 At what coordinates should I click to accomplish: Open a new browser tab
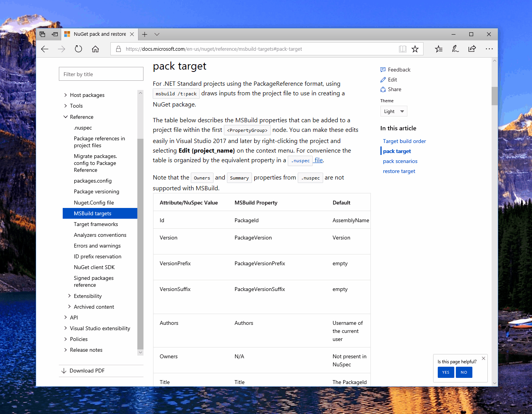click(145, 34)
